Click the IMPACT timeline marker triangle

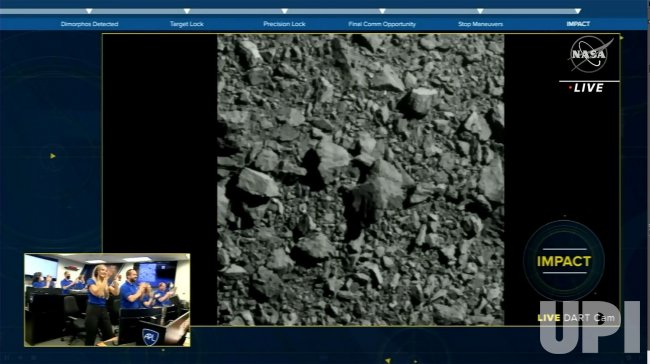578,11
